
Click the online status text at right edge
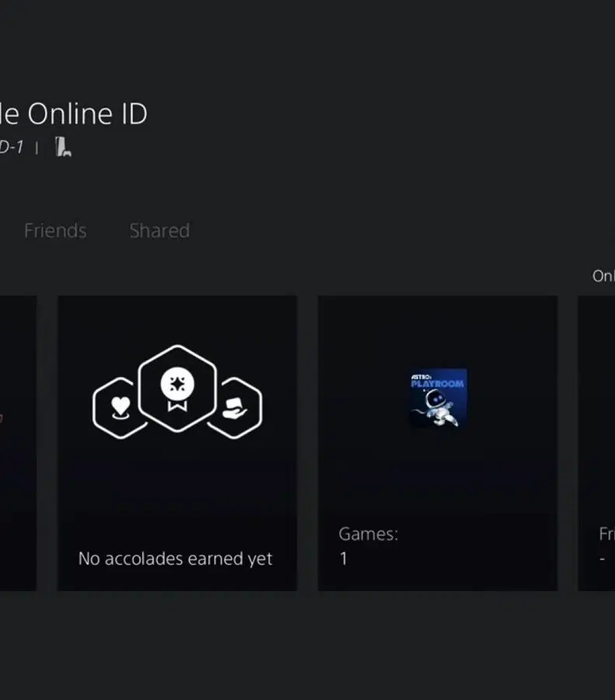(x=603, y=276)
